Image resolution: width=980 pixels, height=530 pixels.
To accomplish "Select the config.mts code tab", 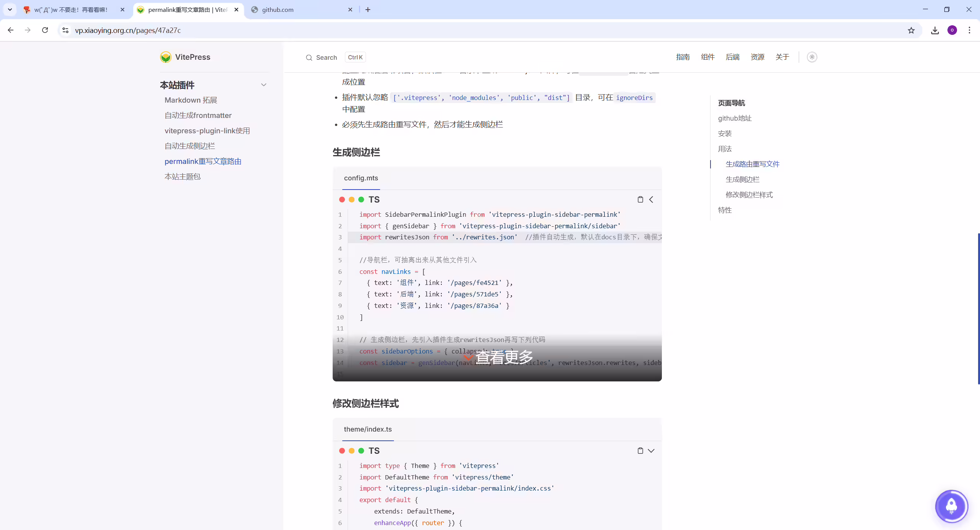I will (x=361, y=178).
